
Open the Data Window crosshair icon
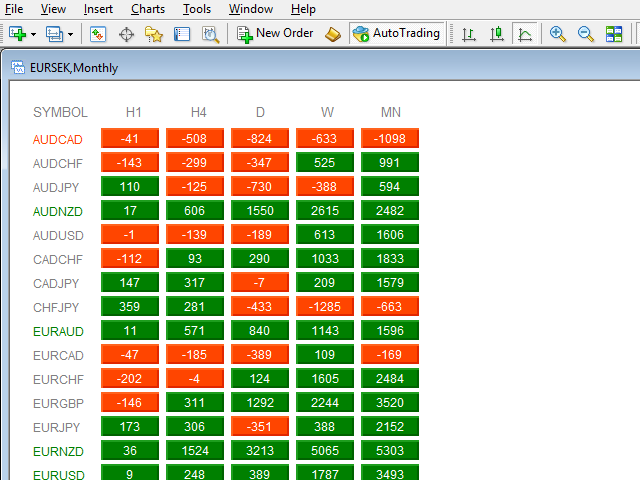(127, 34)
